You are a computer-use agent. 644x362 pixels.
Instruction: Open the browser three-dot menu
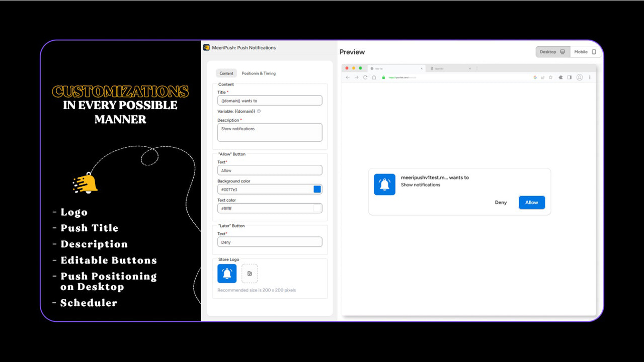pyautogui.click(x=590, y=77)
